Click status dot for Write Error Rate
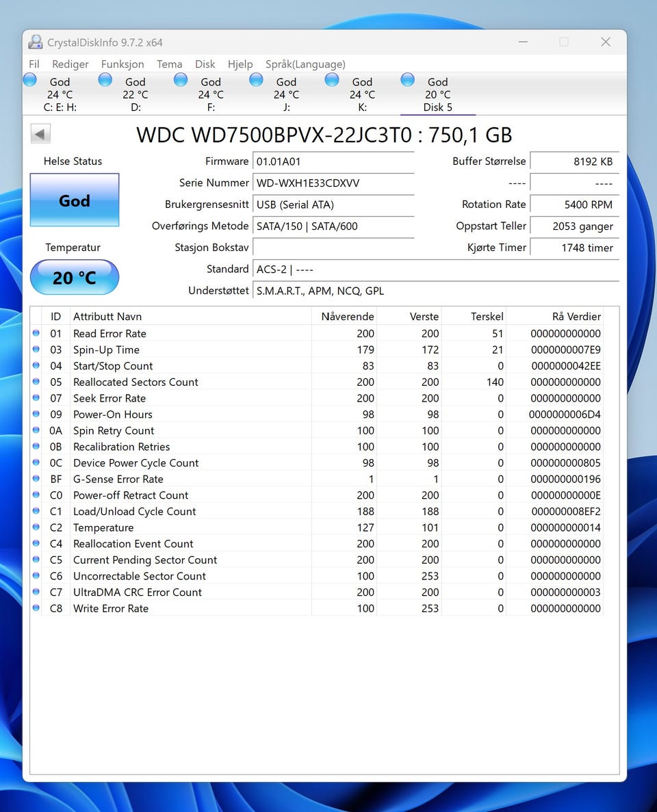This screenshot has height=812, width=657. point(36,607)
